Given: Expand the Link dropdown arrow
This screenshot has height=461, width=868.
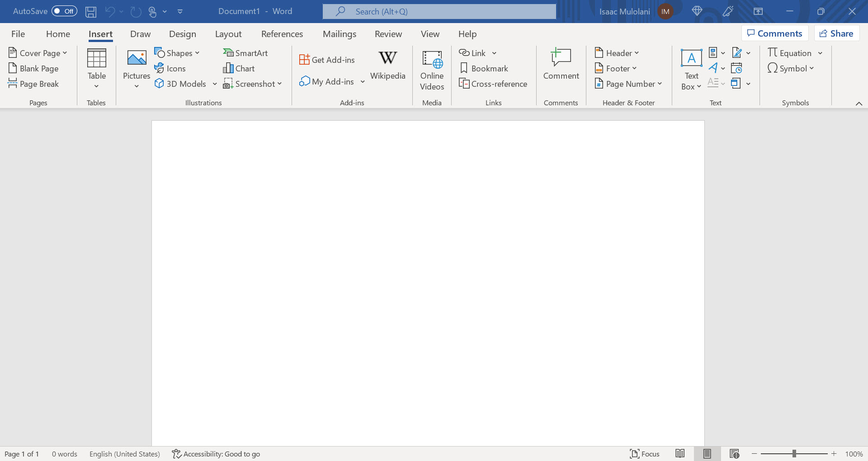Looking at the screenshot, I should 494,53.
